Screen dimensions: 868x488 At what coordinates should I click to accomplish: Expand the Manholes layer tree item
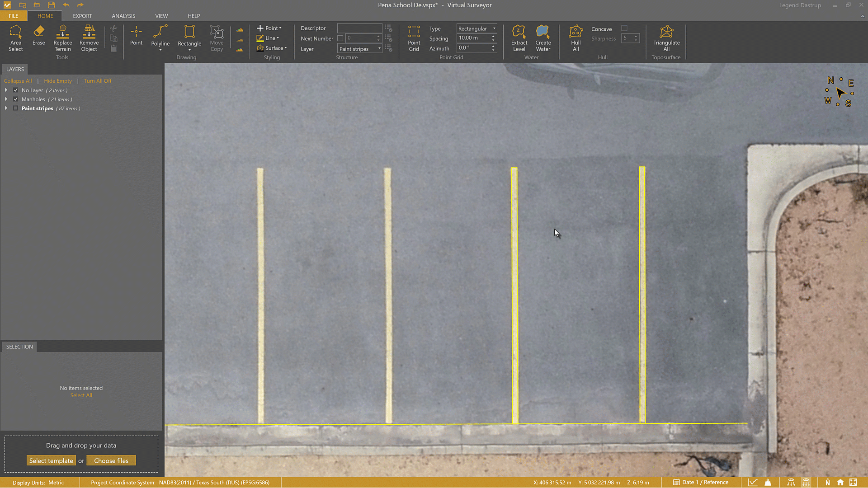[x=6, y=99]
